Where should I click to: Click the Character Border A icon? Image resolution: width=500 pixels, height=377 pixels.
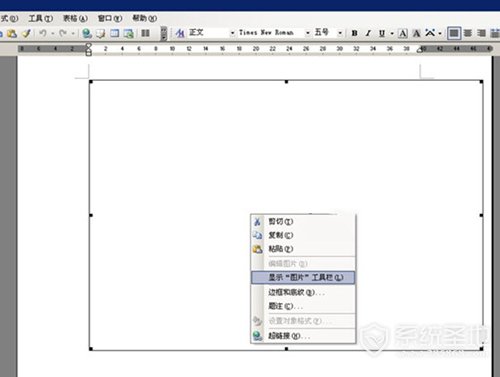tap(403, 33)
